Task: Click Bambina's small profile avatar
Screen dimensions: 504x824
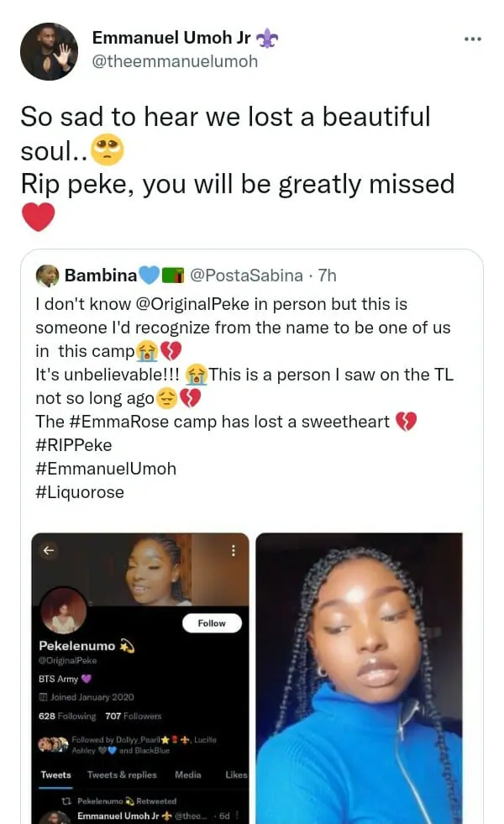Action: pyautogui.click(x=48, y=276)
